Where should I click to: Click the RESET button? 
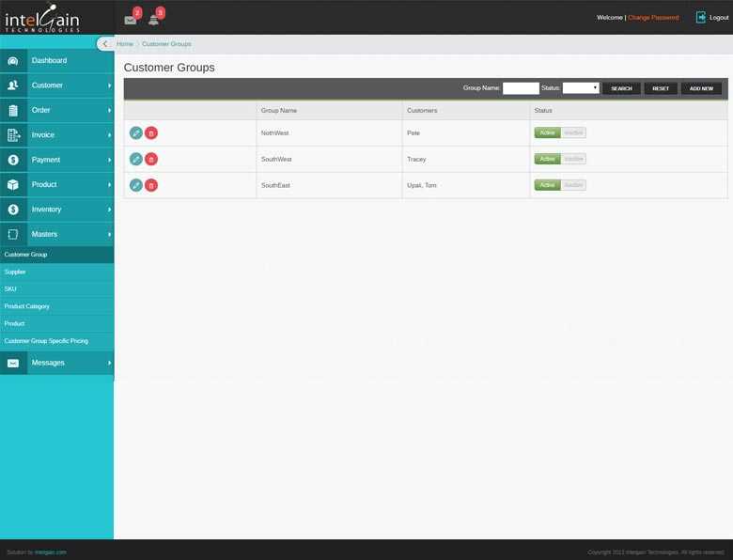pos(661,88)
